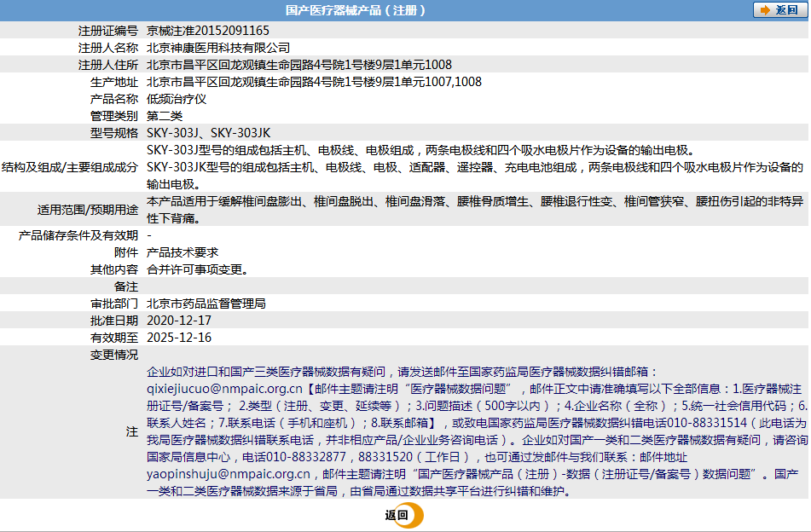Select the text 合并许可事项变更。
The height and width of the screenshot is (532, 811).
pyautogui.click(x=199, y=270)
